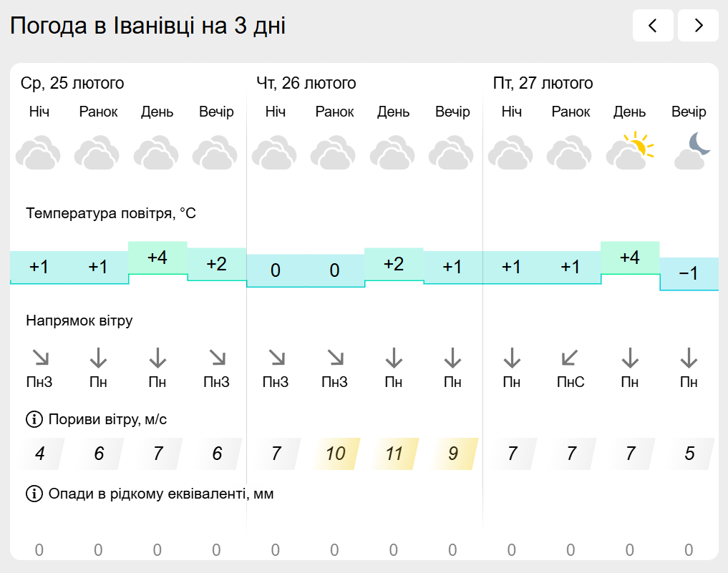The width and height of the screenshot is (728, 573).
Task: Click the previous days arrow button
Action: coord(653,26)
